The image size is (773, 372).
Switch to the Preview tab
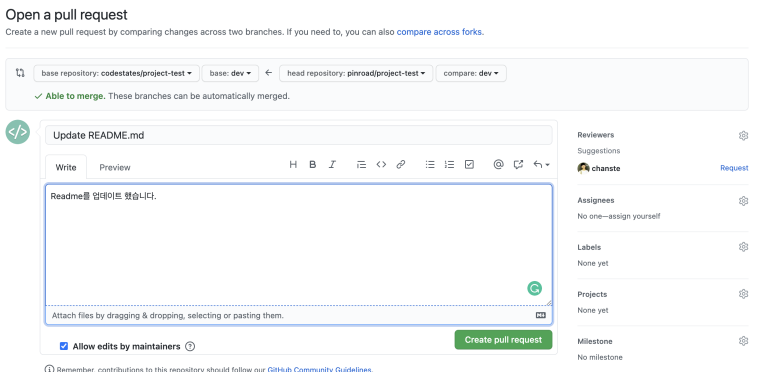click(115, 167)
